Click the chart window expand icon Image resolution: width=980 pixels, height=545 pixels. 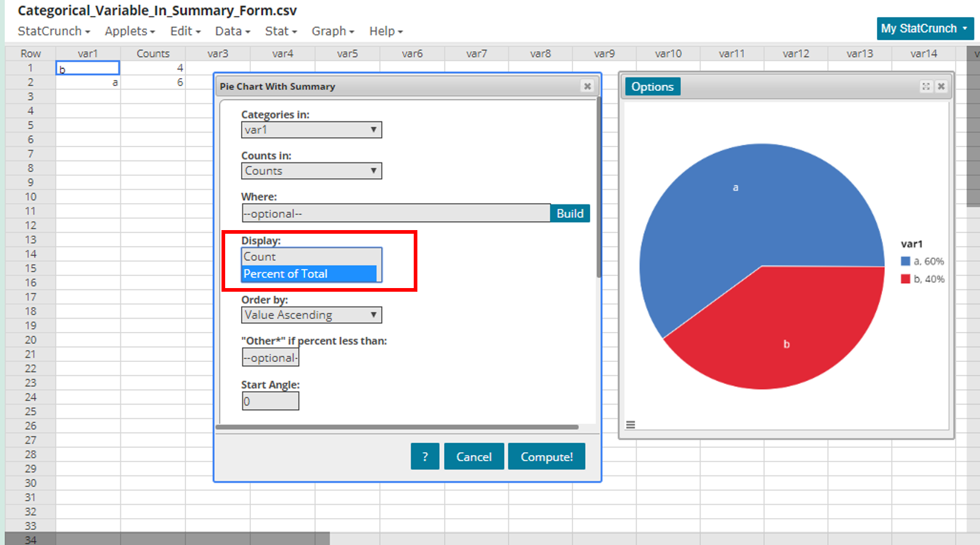tap(926, 87)
